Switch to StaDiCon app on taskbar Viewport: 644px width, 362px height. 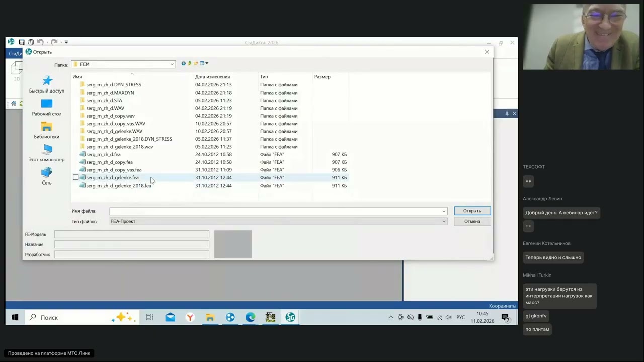pos(290,318)
